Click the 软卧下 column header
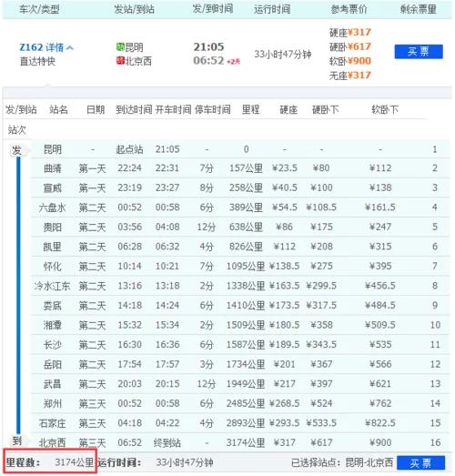This screenshot has width=455, height=476. pyautogui.click(x=385, y=109)
